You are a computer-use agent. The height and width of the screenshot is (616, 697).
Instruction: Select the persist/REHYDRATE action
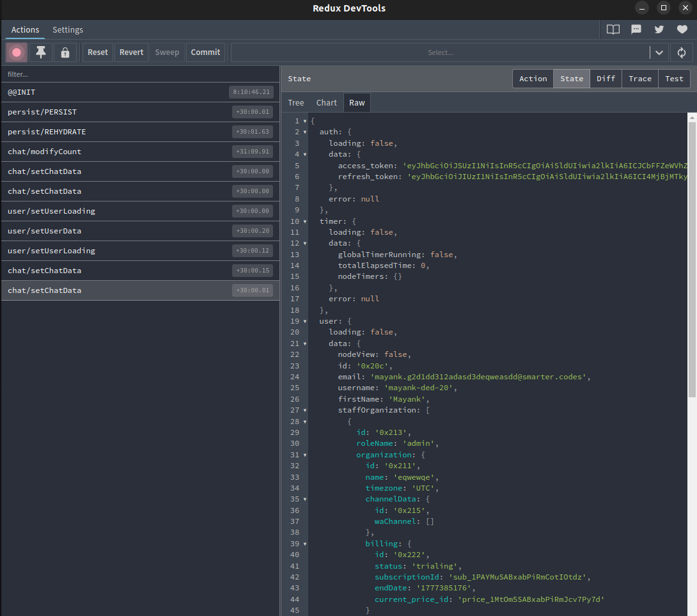coord(141,132)
